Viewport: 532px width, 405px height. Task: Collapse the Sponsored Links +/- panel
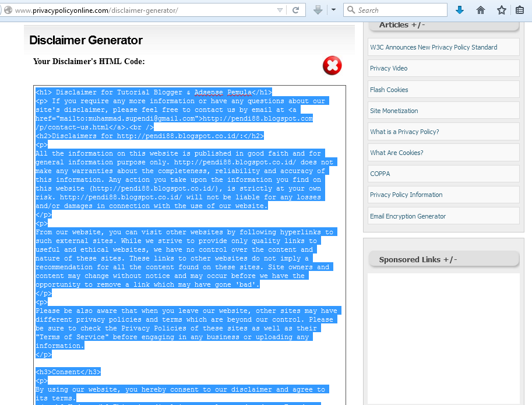(x=444, y=259)
